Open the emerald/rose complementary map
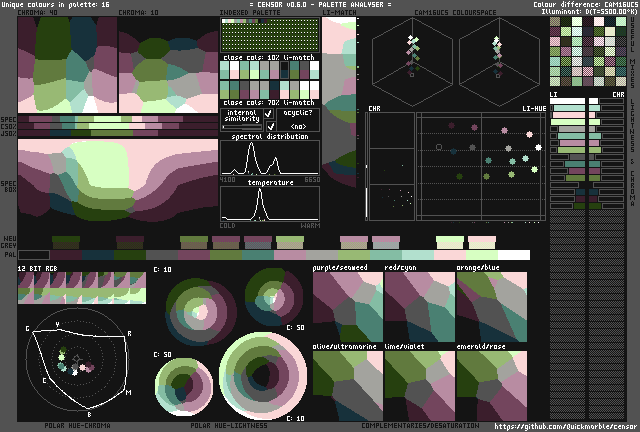The image size is (640, 432). (492, 386)
